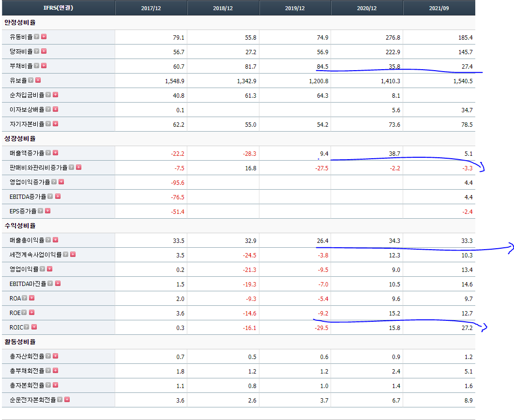Image resolution: width=514 pixels, height=420 pixels.
Task: Open help icon next to 이자보상배율
Action: [x=48, y=109]
